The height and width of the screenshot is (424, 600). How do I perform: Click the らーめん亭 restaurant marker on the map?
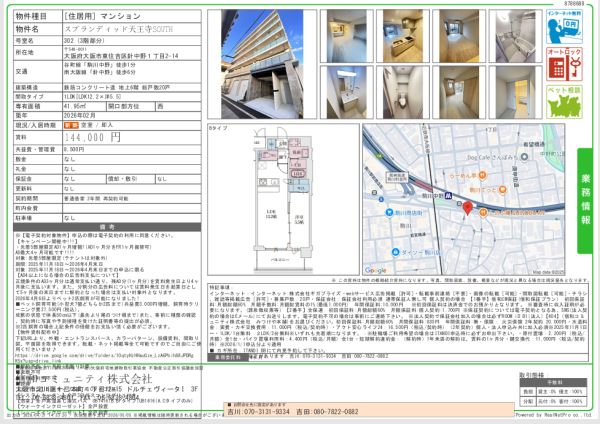[482, 176]
